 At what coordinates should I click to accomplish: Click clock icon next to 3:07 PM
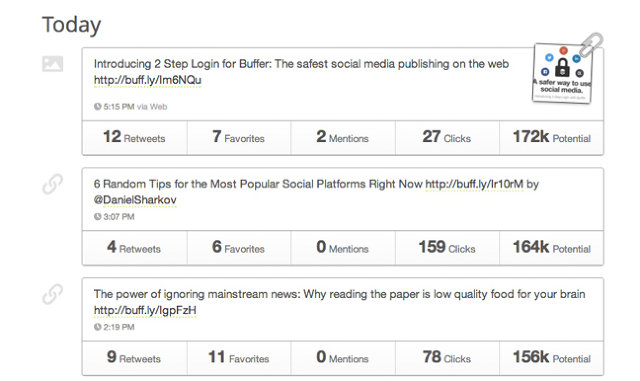[x=98, y=216]
